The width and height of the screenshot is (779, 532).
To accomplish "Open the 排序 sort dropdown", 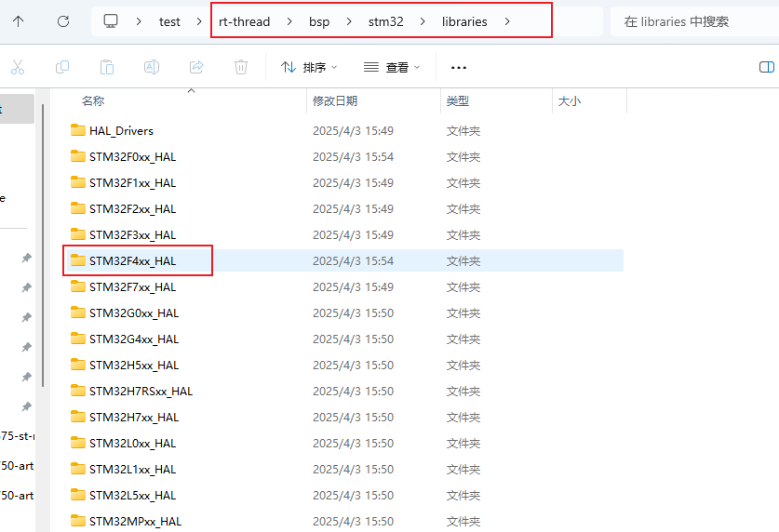I will tap(309, 67).
